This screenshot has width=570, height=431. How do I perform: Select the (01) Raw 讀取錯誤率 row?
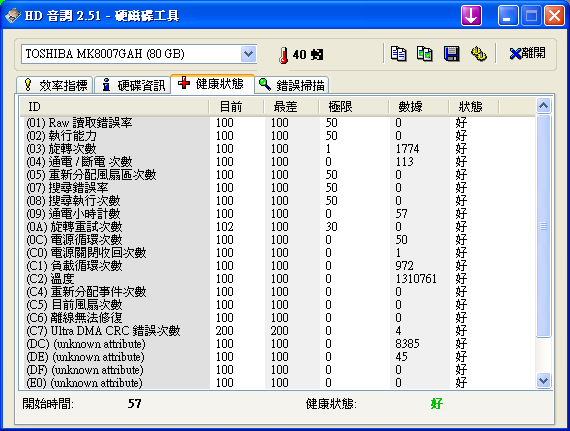point(277,123)
